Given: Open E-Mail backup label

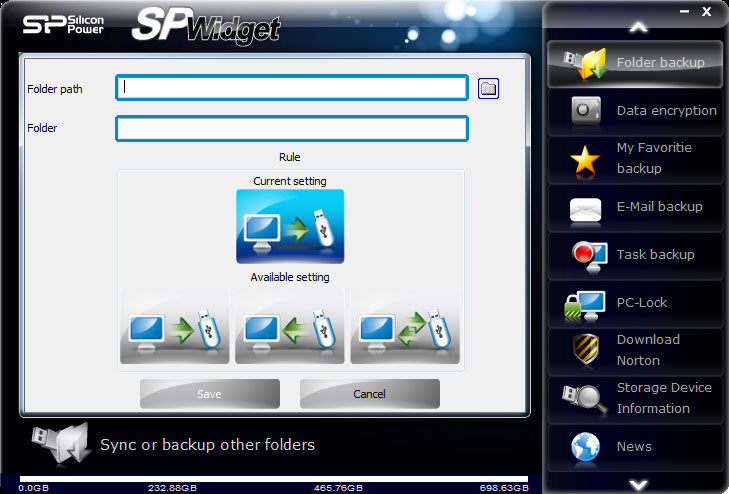Looking at the screenshot, I should pos(659,206).
